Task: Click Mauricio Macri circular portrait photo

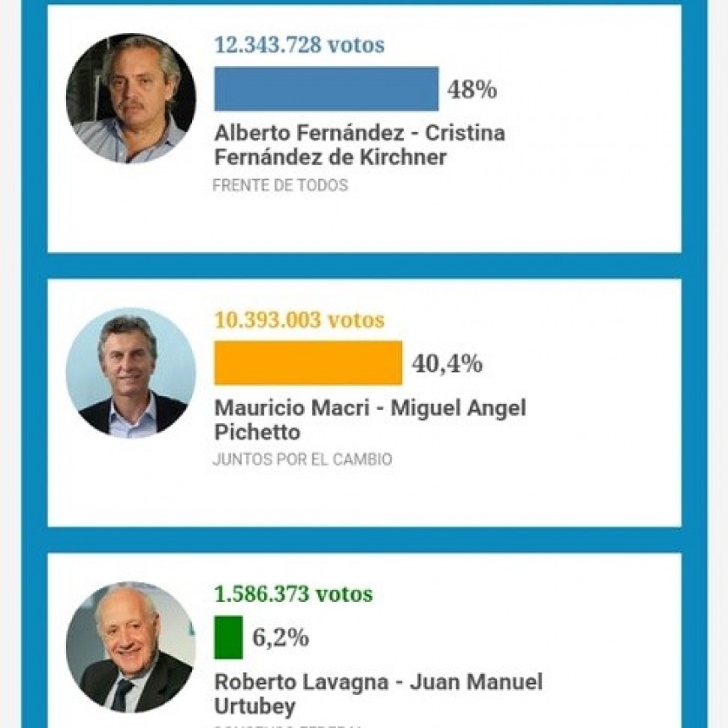Action: [131, 372]
